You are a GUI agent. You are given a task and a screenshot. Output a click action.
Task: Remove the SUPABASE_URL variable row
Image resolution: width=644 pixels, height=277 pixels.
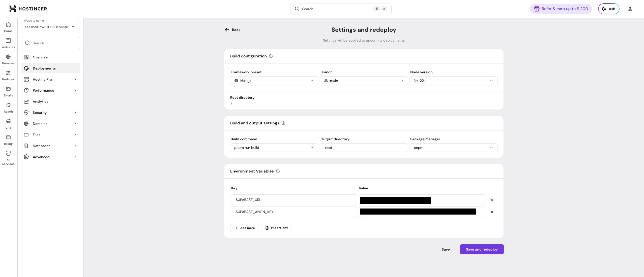pyautogui.click(x=492, y=200)
